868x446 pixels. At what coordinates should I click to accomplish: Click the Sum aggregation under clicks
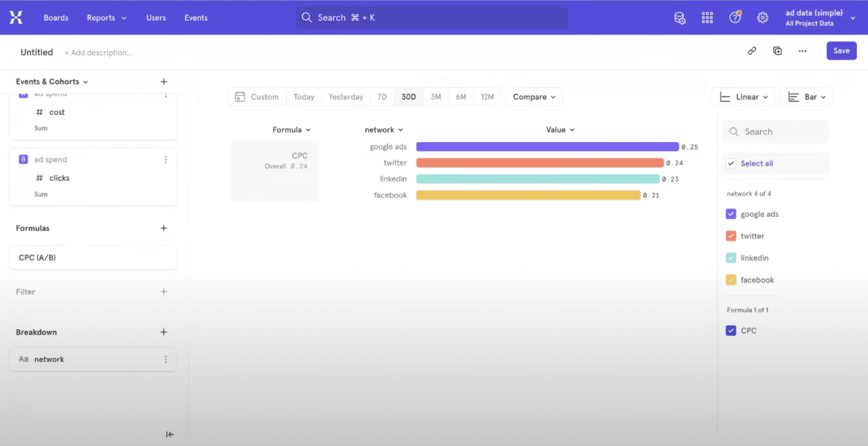41,194
